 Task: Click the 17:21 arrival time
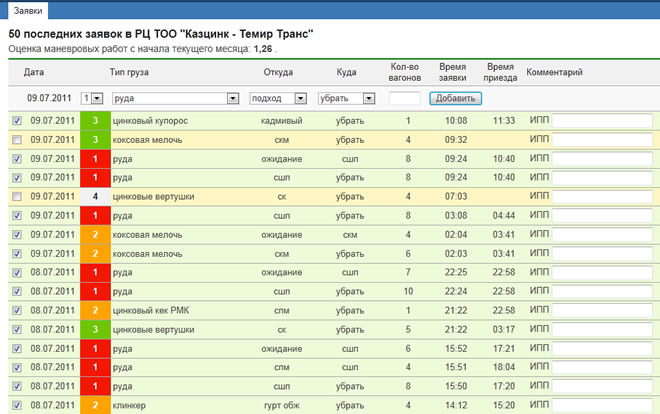click(504, 348)
